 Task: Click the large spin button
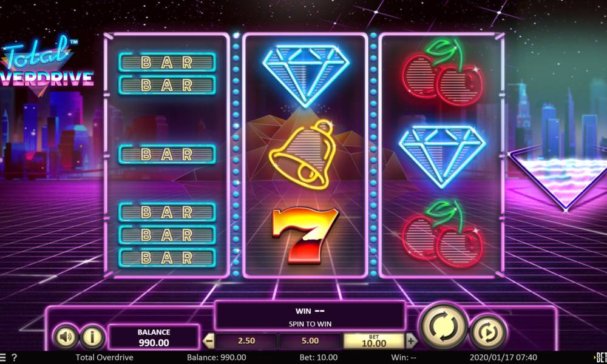tap(444, 326)
